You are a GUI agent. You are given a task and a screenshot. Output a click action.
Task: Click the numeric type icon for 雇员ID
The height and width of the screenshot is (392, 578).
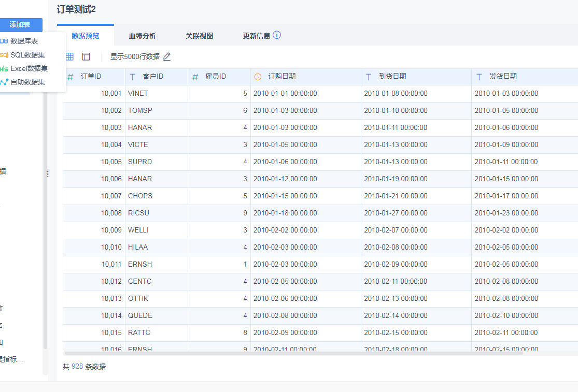pos(195,77)
